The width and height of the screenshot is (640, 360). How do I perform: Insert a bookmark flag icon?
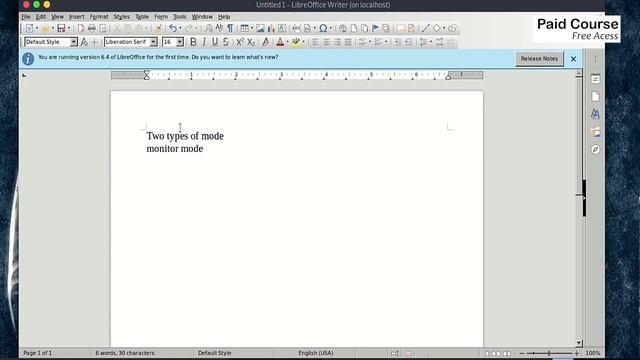tap(375, 28)
